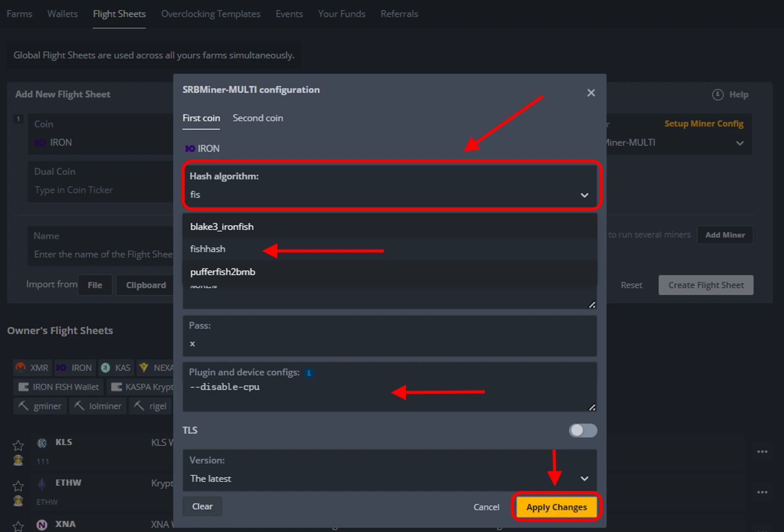Select fishhash from the algorithm list
This screenshot has height=532, width=784.
coord(208,249)
